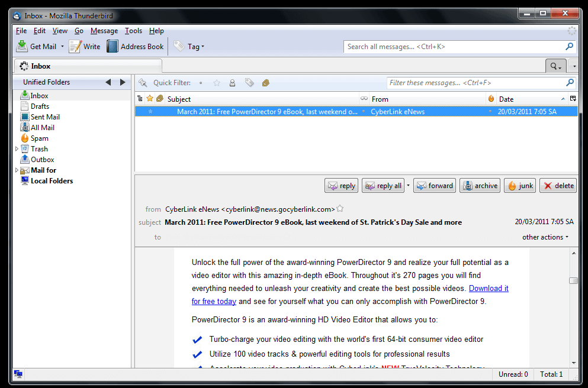588x388 pixels.
Task: Open the Tools menu
Action: pos(133,31)
